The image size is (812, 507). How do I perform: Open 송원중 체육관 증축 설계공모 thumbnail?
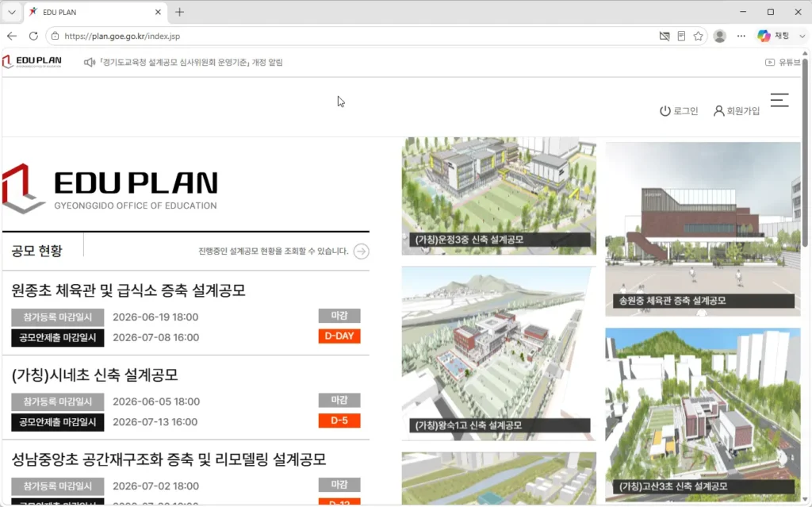(x=703, y=229)
